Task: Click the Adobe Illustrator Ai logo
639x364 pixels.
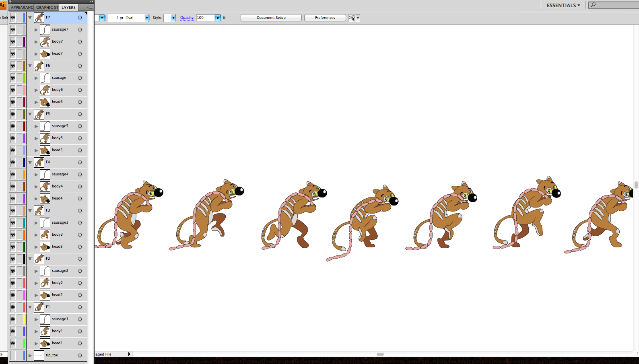Action: coord(2,5)
